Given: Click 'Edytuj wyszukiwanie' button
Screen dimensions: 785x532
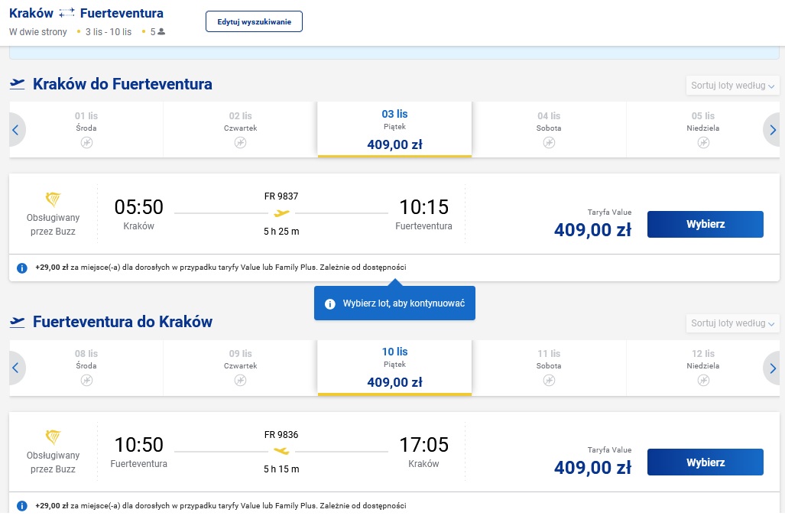Looking at the screenshot, I should click(x=254, y=21).
